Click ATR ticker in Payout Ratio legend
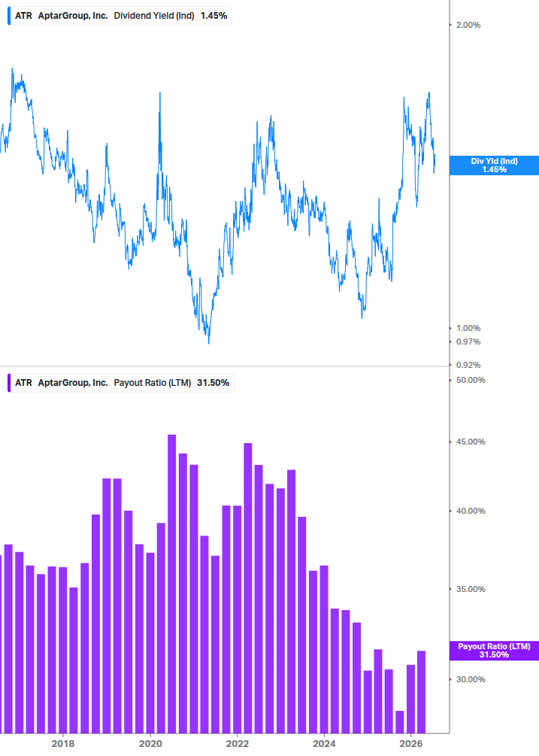 tap(23, 383)
